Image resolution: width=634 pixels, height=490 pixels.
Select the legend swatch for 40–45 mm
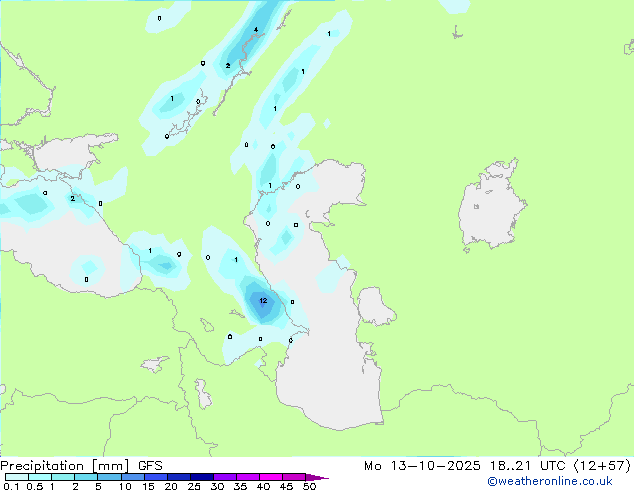pyautogui.click(x=271, y=477)
